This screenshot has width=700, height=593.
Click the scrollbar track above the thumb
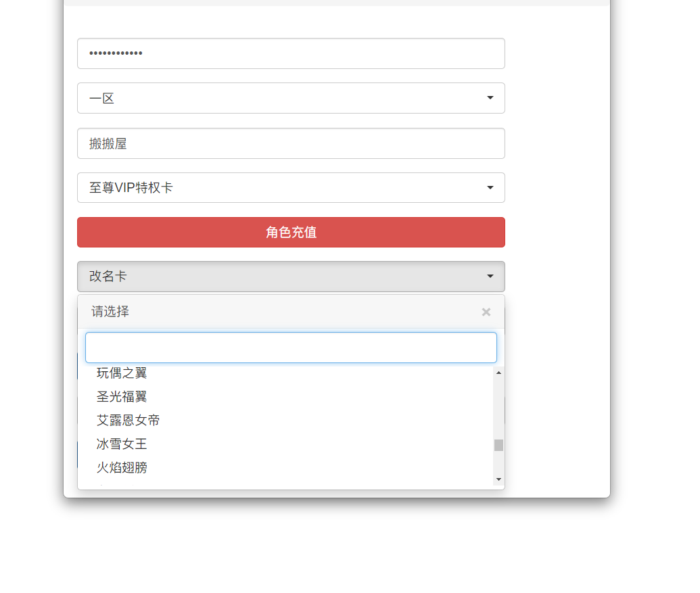[x=498, y=406]
